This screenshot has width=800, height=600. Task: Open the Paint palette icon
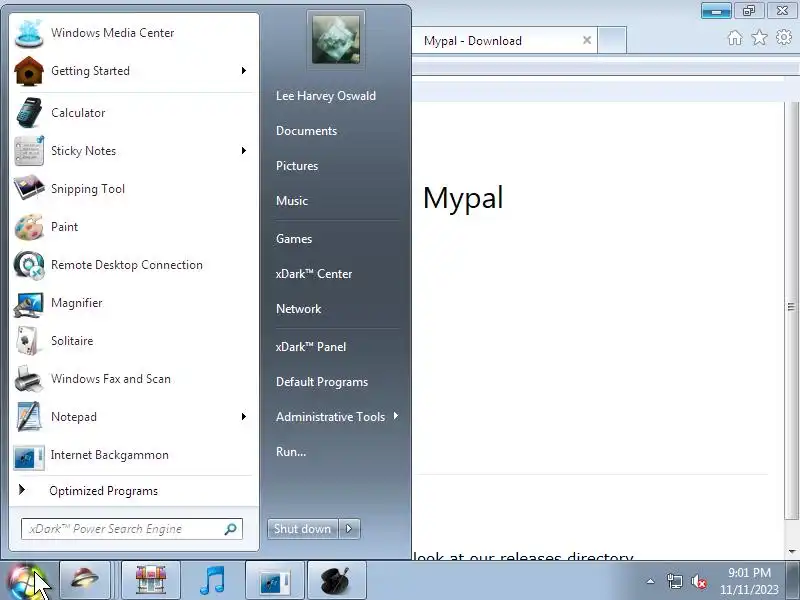(x=29, y=227)
